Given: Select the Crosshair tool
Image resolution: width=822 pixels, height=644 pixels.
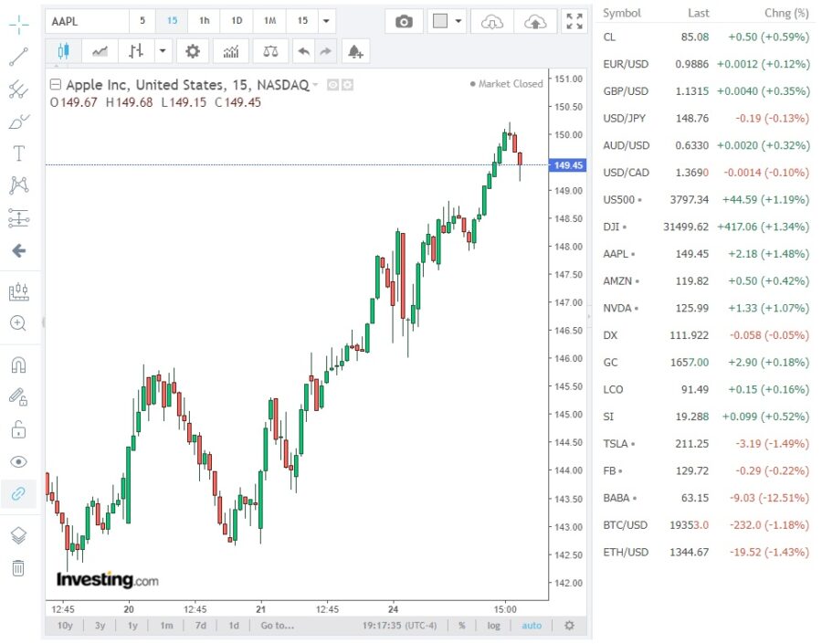Looking at the screenshot, I should (x=18, y=25).
